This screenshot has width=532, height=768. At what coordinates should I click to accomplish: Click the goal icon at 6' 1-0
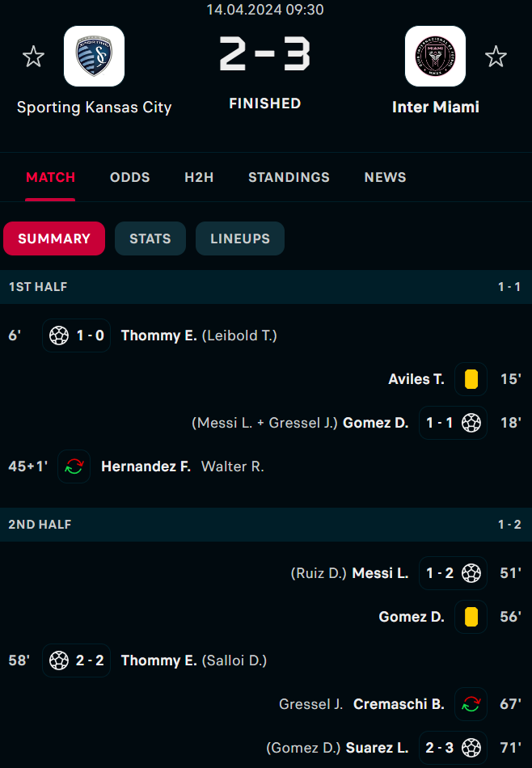pos(59,335)
